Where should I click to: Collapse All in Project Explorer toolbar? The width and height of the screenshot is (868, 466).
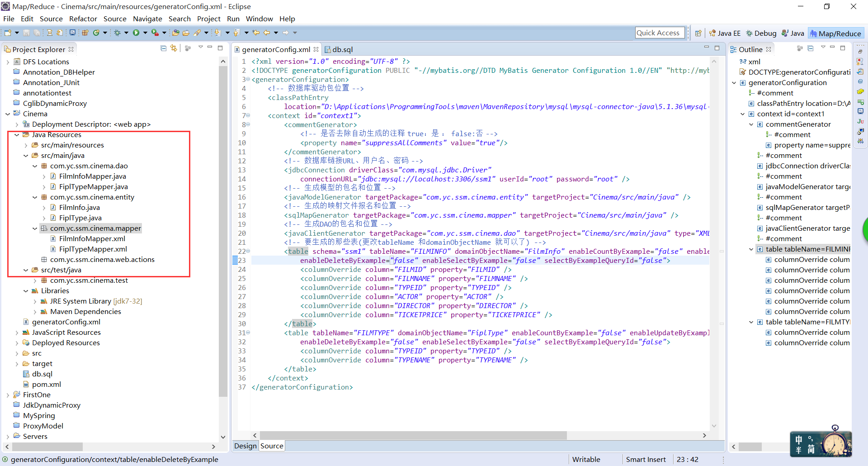pyautogui.click(x=164, y=48)
